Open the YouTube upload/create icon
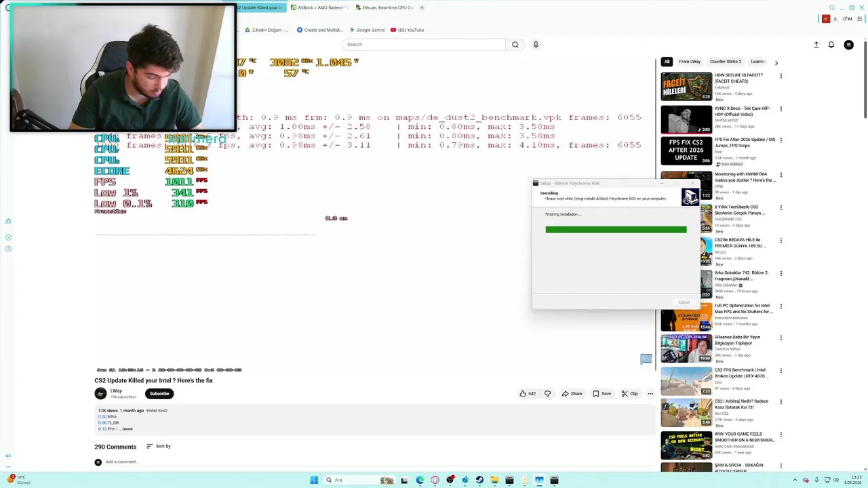Viewport: 868px width, 488px height. click(x=816, y=45)
